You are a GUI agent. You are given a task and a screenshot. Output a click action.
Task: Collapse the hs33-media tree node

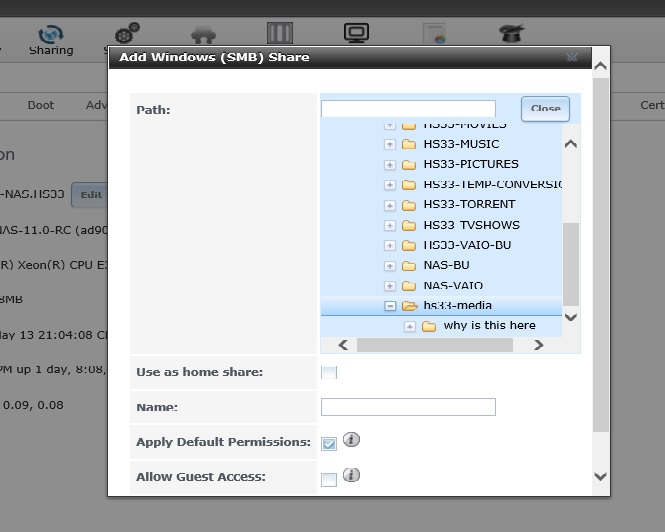pos(390,305)
